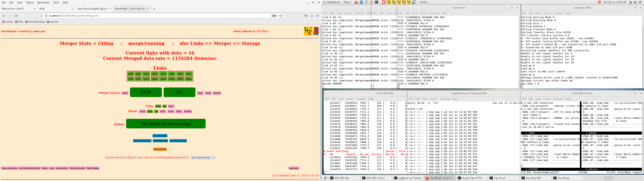644x181 pixels.
Task: Click the 80% zoom level indicator
Action: pos(274,16)
